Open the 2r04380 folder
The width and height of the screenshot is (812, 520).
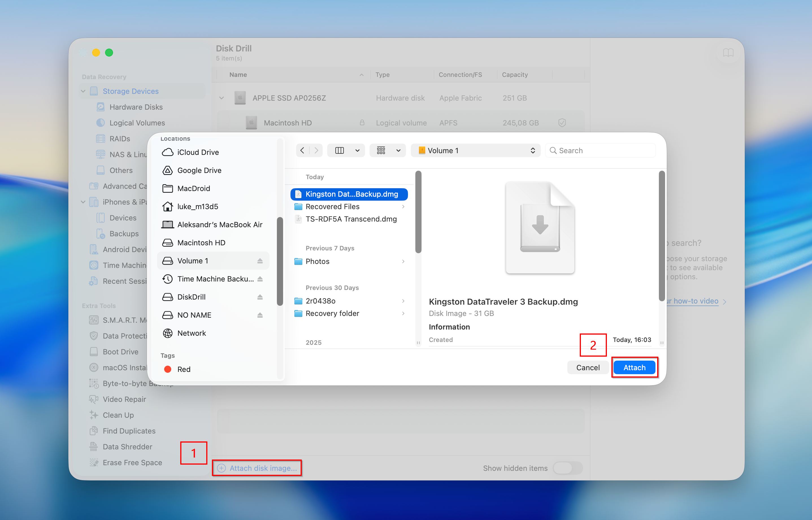[x=320, y=300]
